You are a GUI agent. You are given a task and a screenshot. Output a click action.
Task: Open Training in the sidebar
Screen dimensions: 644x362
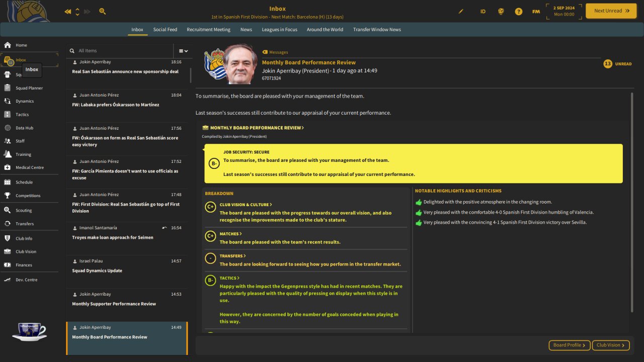tap(29, 154)
